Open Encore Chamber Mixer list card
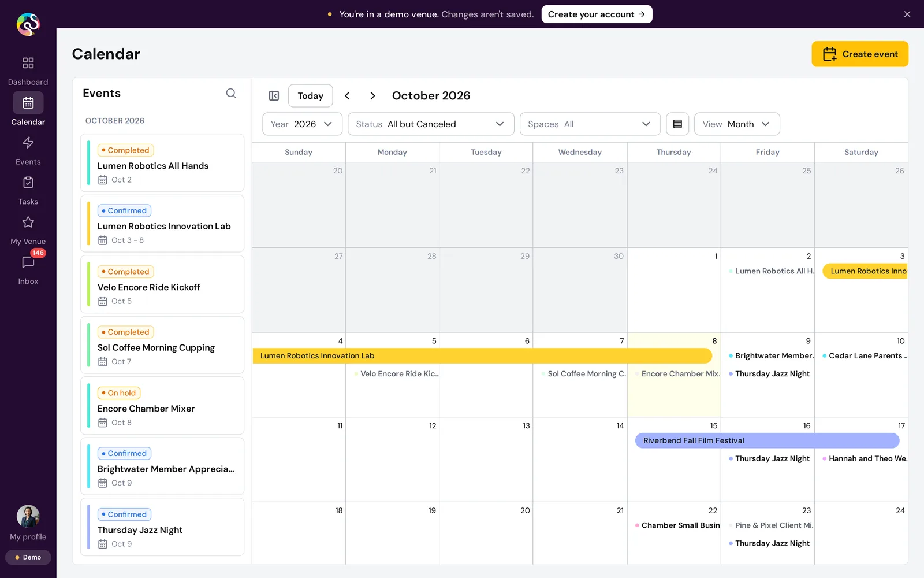The image size is (924, 578). [162, 406]
